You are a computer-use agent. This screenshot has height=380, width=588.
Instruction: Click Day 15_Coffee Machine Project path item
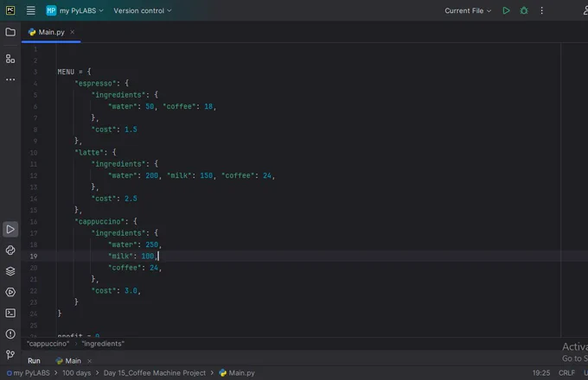(155, 373)
